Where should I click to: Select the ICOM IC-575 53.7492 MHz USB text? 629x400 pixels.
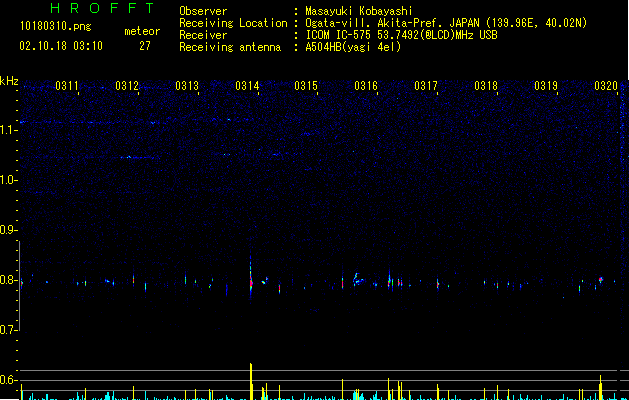pyautogui.click(x=401, y=35)
